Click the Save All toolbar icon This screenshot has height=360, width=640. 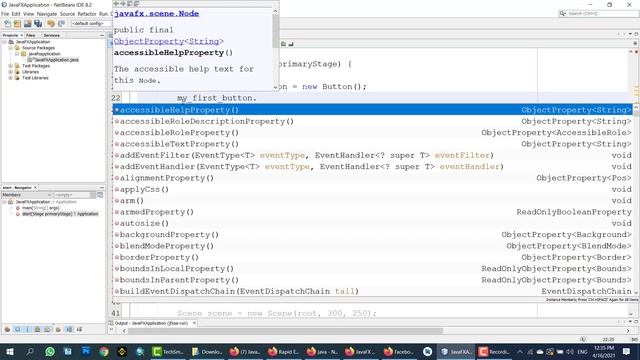[38, 24]
